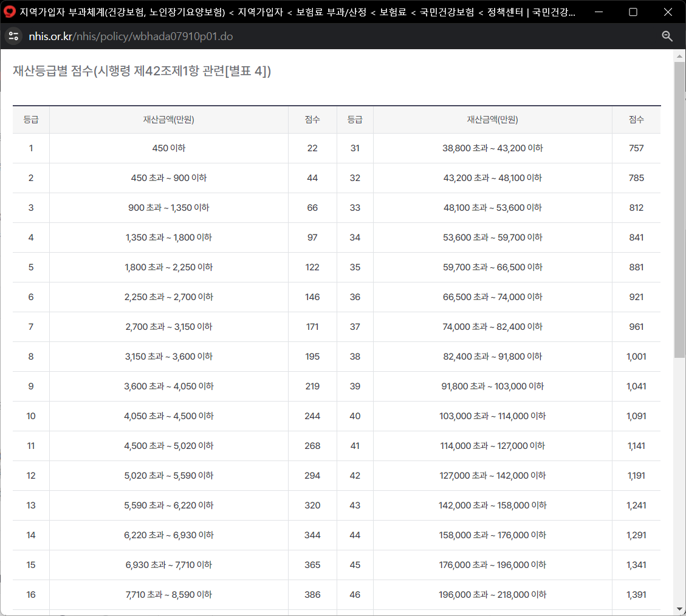
Task: Click score value '881' for grade 35
Action: point(636,267)
